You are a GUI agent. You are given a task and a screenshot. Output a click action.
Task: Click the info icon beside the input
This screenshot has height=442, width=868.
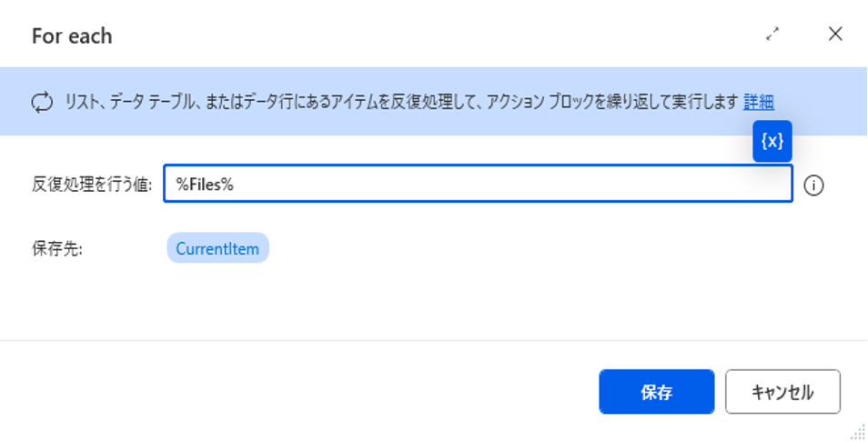click(x=814, y=185)
